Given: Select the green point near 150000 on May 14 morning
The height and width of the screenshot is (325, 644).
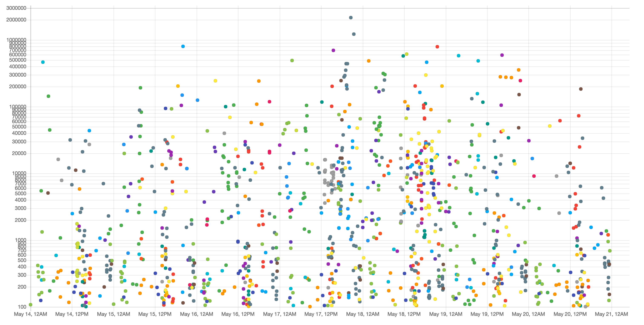Looking at the screenshot, I should tap(49, 96).
